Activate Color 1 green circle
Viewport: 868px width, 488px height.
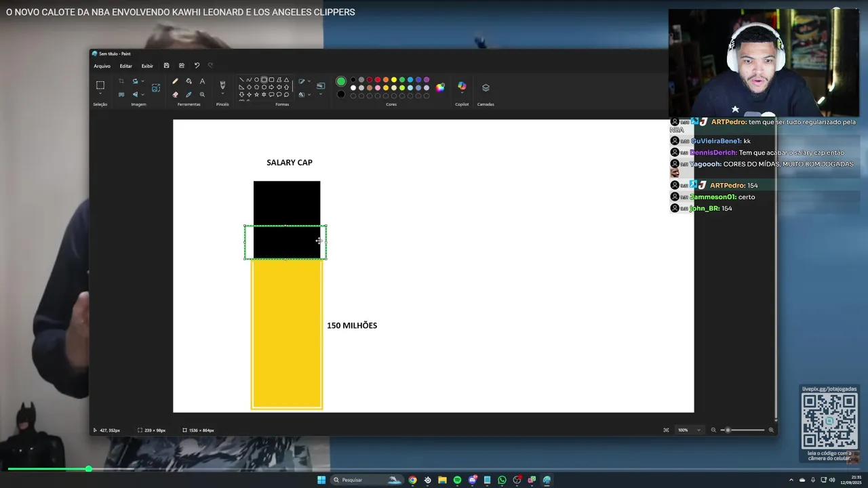(341, 81)
